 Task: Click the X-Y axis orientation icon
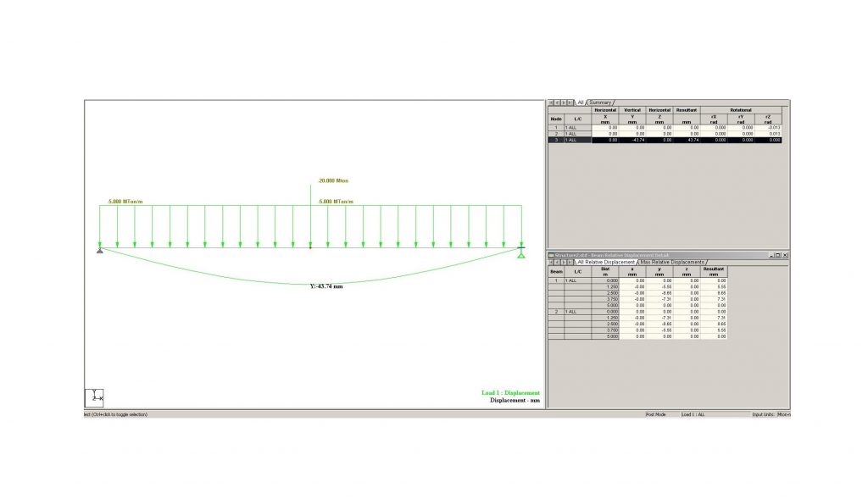(95, 397)
